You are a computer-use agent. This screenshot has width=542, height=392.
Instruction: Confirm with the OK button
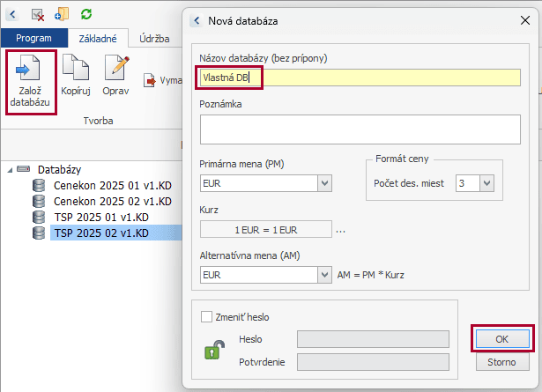tap(501, 338)
